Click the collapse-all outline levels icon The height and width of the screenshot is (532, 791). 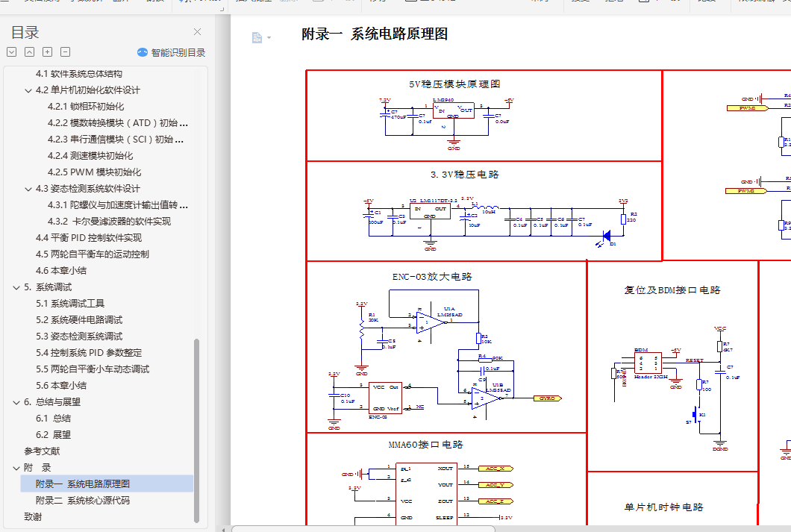click(29, 52)
